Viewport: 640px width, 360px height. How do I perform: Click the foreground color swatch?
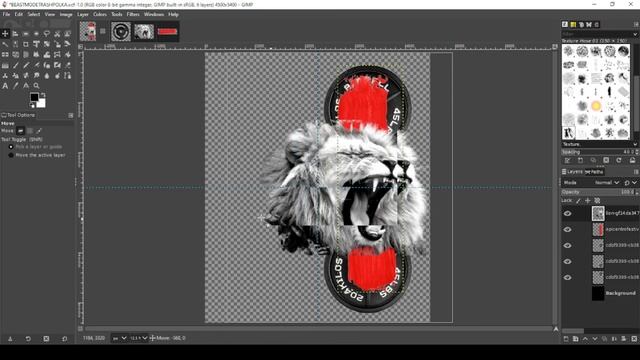pyautogui.click(x=34, y=97)
